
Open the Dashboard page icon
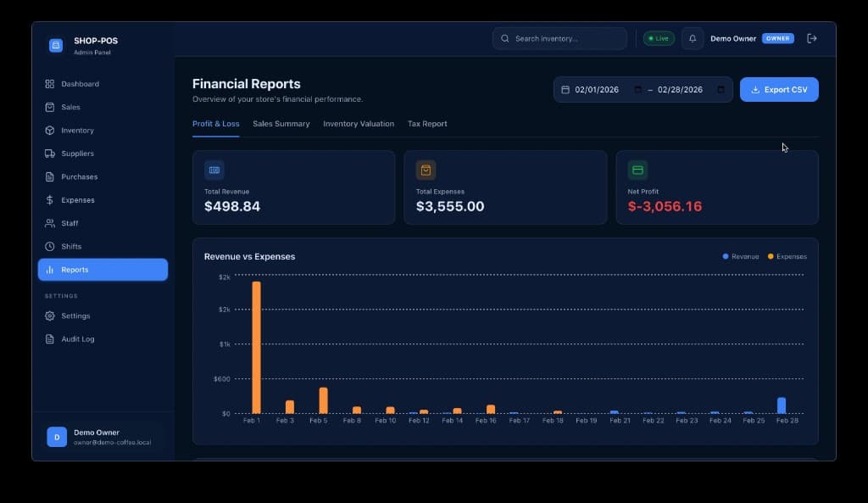point(50,84)
